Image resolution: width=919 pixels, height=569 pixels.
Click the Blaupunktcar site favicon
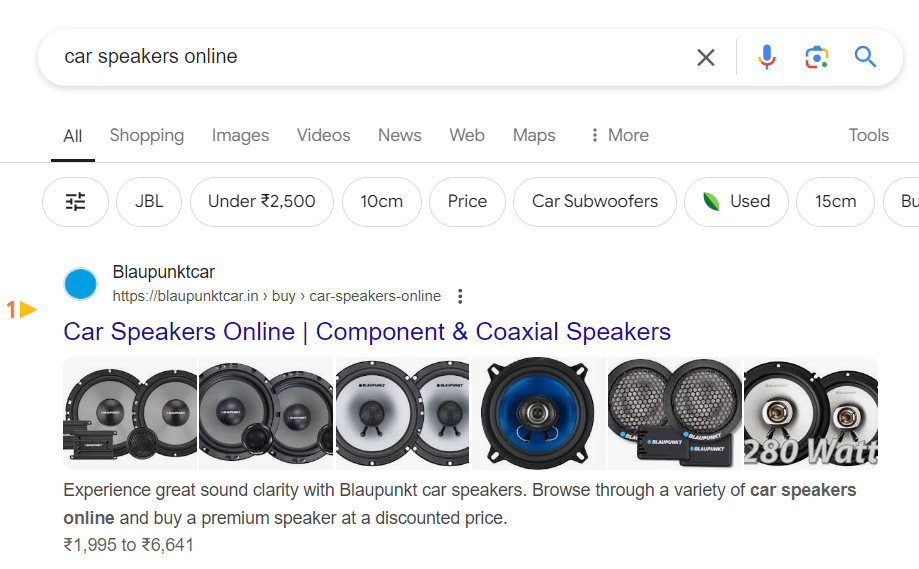[x=80, y=284]
